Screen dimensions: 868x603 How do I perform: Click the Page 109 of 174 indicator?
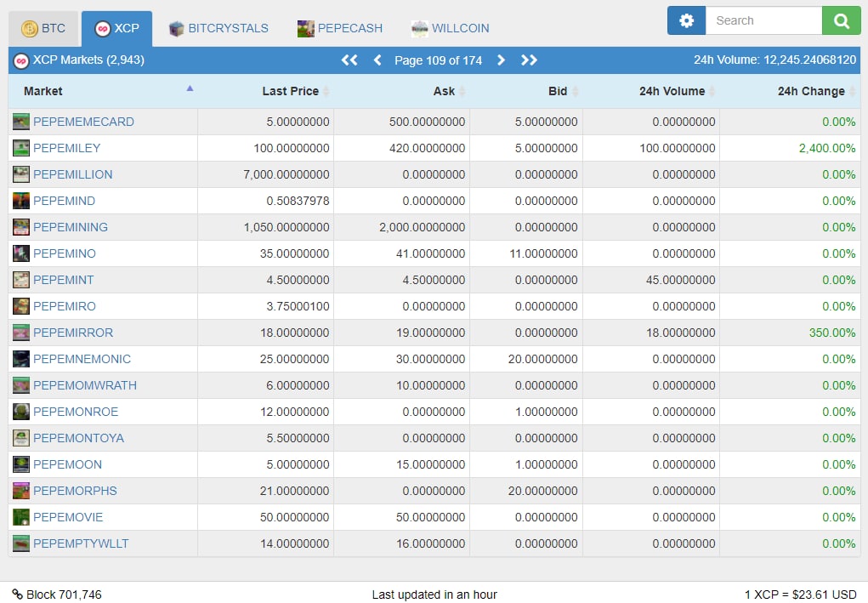click(439, 60)
